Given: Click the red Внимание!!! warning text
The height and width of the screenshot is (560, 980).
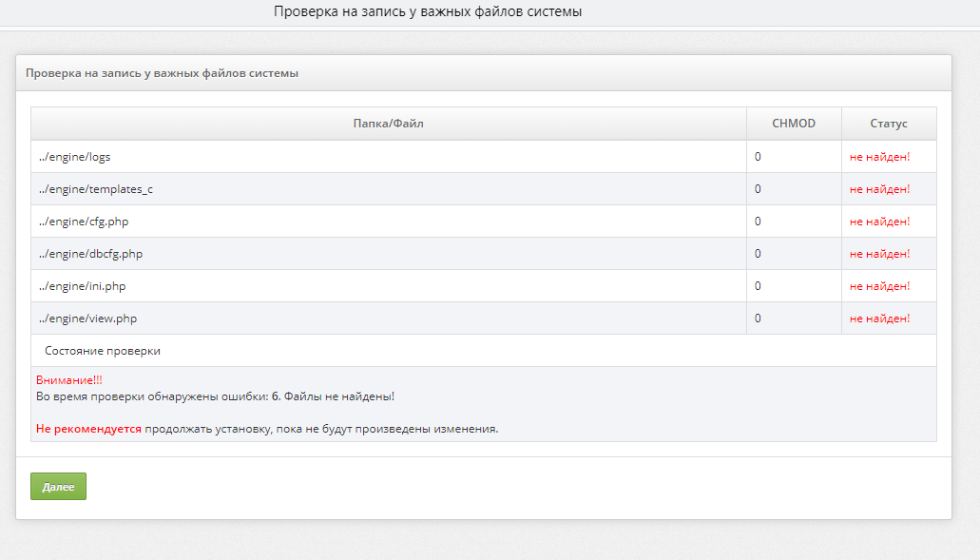Looking at the screenshot, I should (x=68, y=380).
